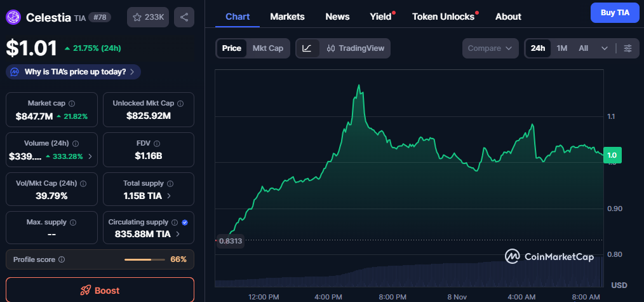Viewport: 644px width, 302px height.
Task: Click the green 1.0 current price tag
Action: pos(612,155)
